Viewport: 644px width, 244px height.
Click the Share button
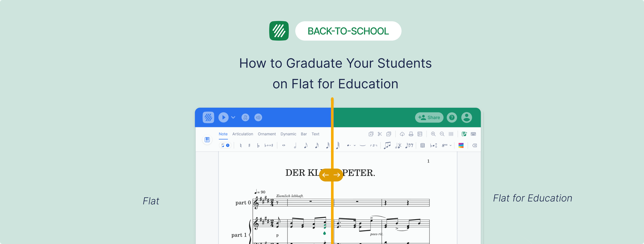(x=429, y=117)
